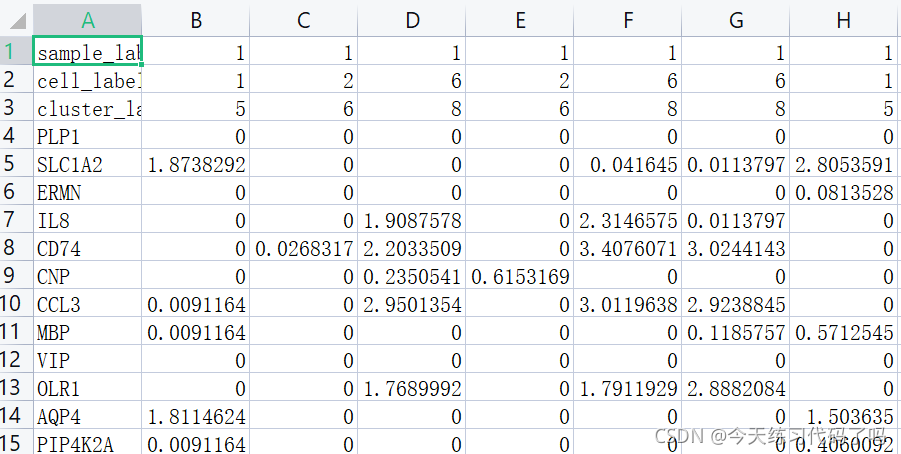Select column E header
This screenshot has width=901, height=454.
point(520,20)
